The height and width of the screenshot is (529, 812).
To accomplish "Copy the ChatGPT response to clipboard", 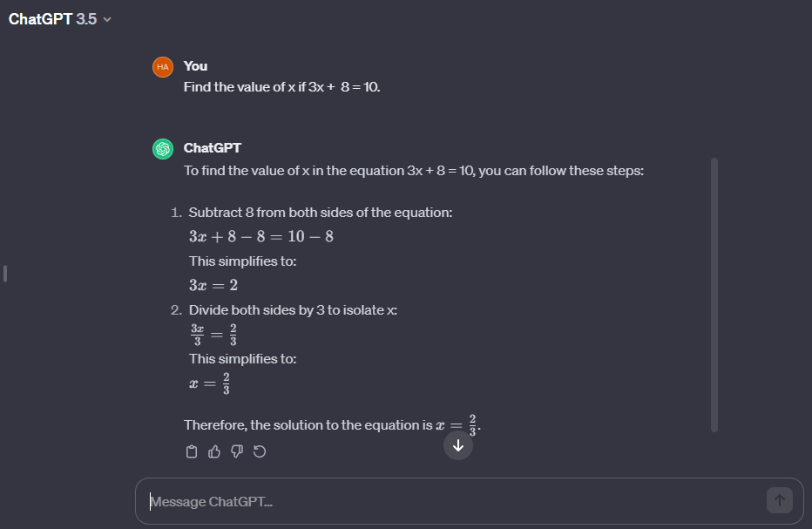I will (x=192, y=451).
